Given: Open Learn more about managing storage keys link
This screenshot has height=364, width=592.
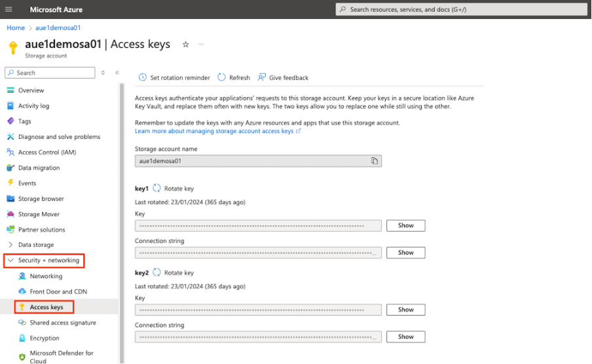Looking at the screenshot, I should [218, 131].
